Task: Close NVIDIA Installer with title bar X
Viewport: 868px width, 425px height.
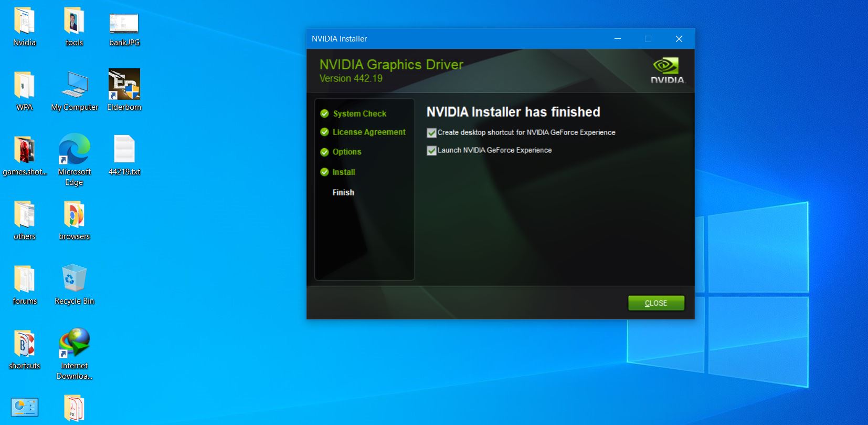Action: 679,39
